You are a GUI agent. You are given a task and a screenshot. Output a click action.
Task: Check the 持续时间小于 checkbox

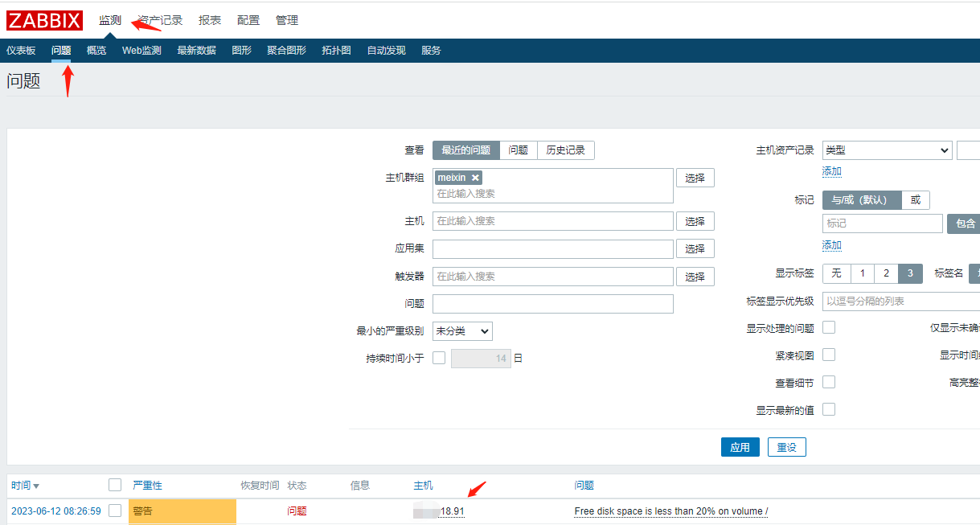439,358
